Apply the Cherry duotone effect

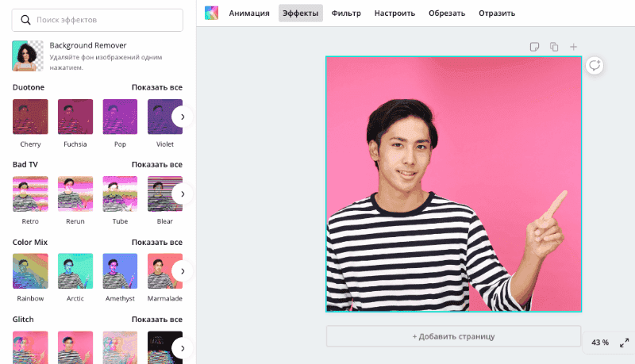pyautogui.click(x=30, y=117)
